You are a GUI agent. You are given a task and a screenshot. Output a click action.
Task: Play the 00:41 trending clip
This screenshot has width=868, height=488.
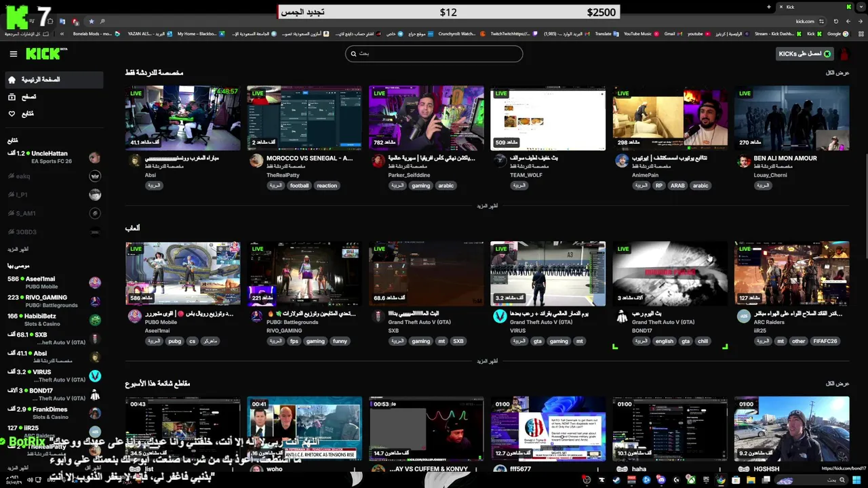(304, 428)
